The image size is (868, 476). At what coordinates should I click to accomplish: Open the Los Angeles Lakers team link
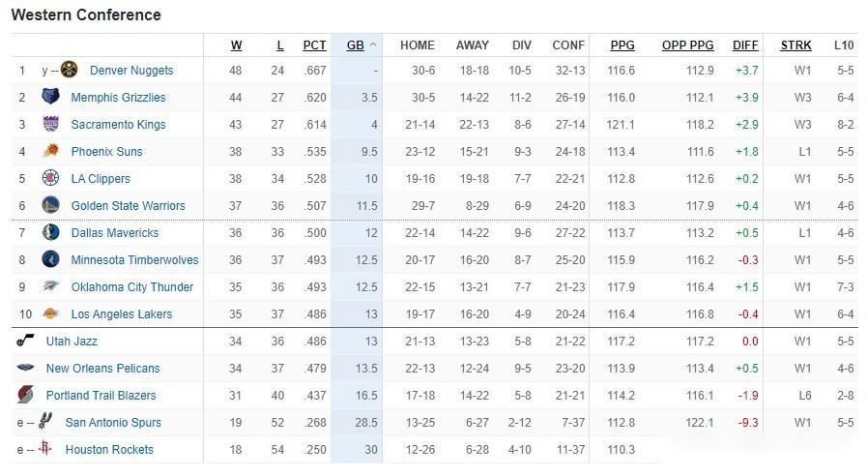click(122, 314)
